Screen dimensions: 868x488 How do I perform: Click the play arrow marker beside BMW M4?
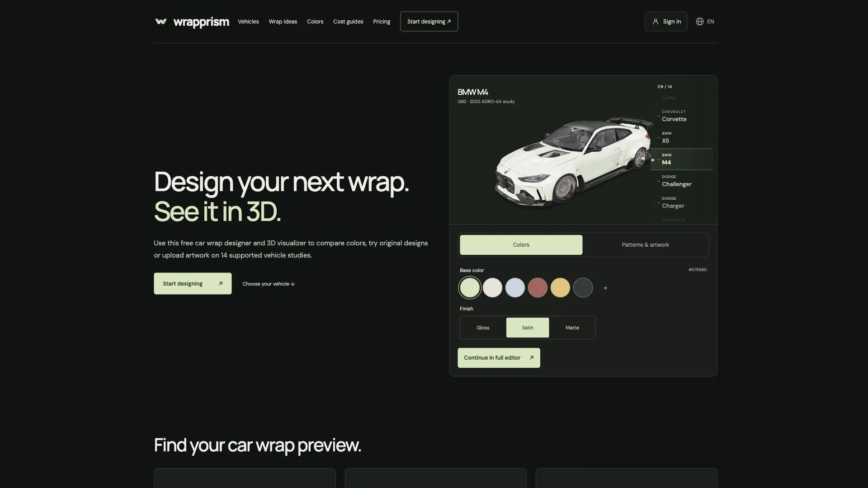tap(653, 160)
